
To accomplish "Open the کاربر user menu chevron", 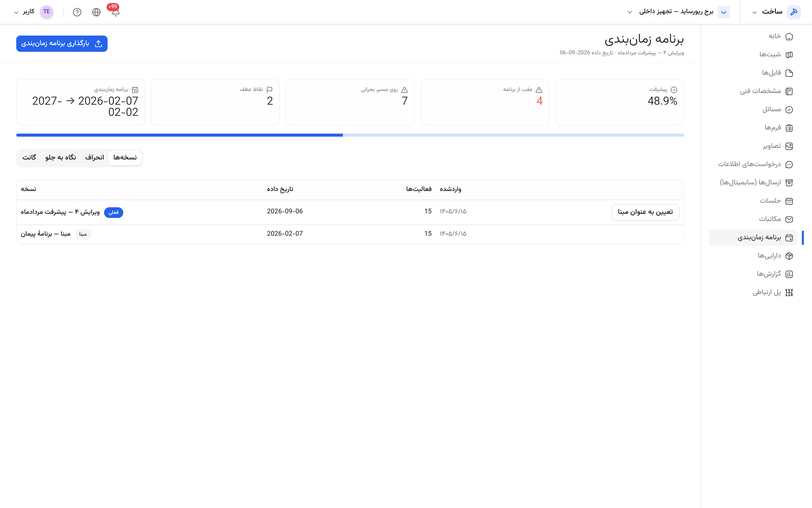I will click(16, 12).
